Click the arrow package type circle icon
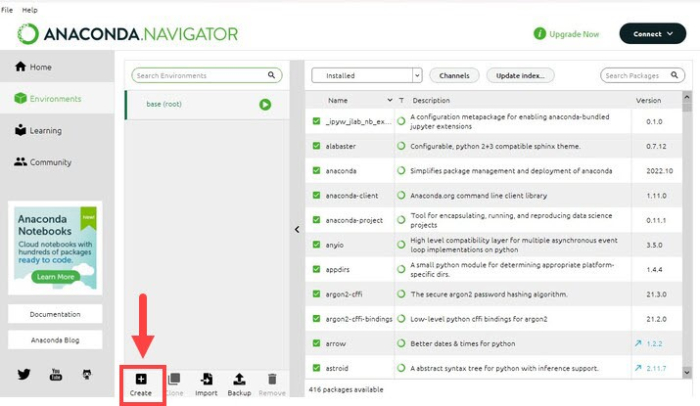 401,343
